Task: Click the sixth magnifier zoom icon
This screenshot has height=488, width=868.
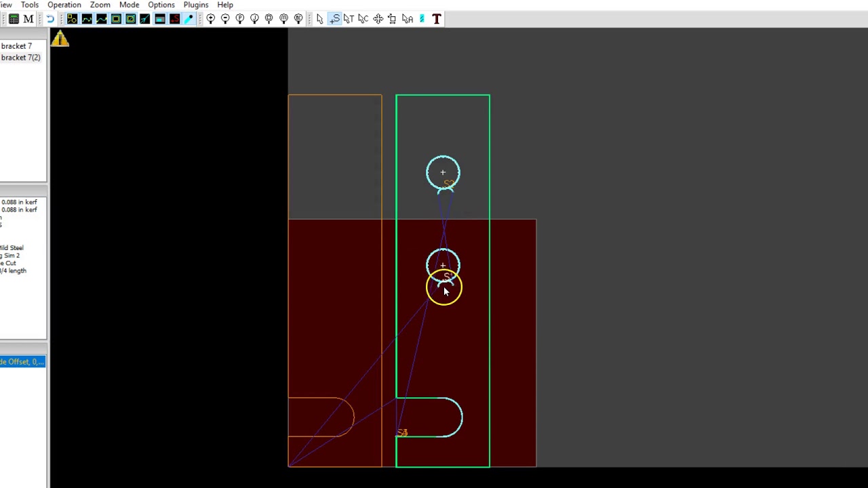Action: (x=283, y=19)
